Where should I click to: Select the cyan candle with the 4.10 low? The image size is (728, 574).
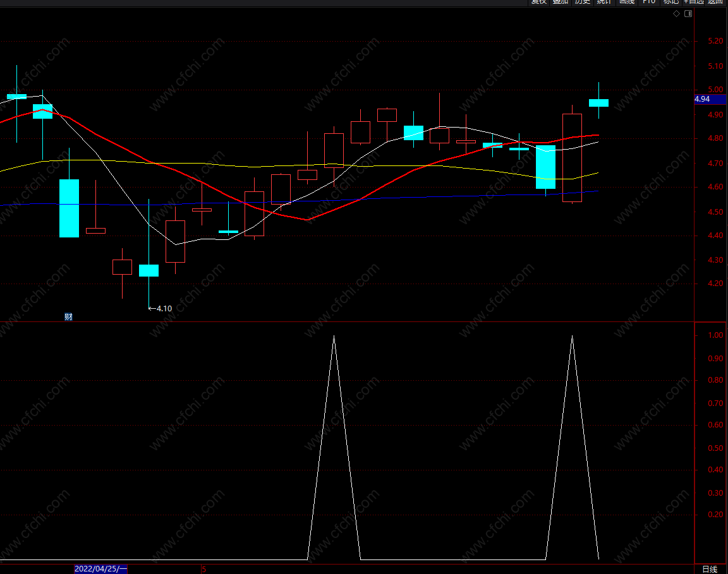[x=149, y=270]
